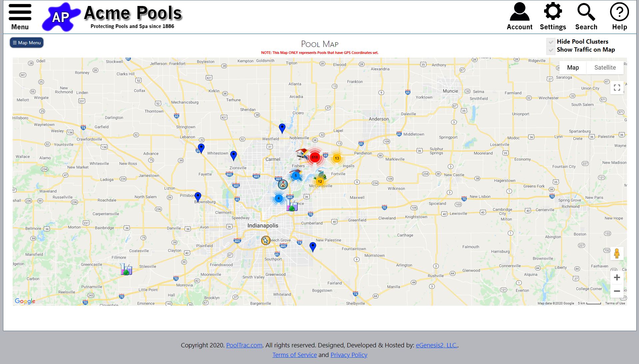The width and height of the screenshot is (639, 364).
Task: Click the 5 km map scale control
Action: pyautogui.click(x=589, y=303)
